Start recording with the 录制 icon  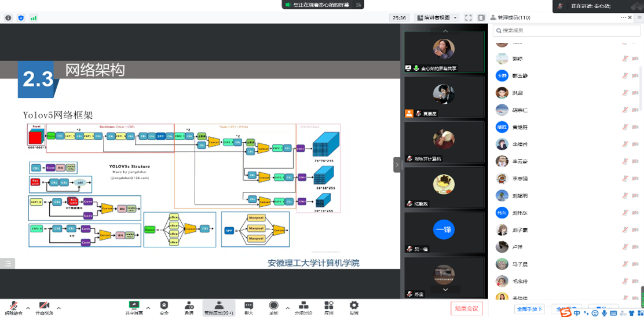(273, 307)
